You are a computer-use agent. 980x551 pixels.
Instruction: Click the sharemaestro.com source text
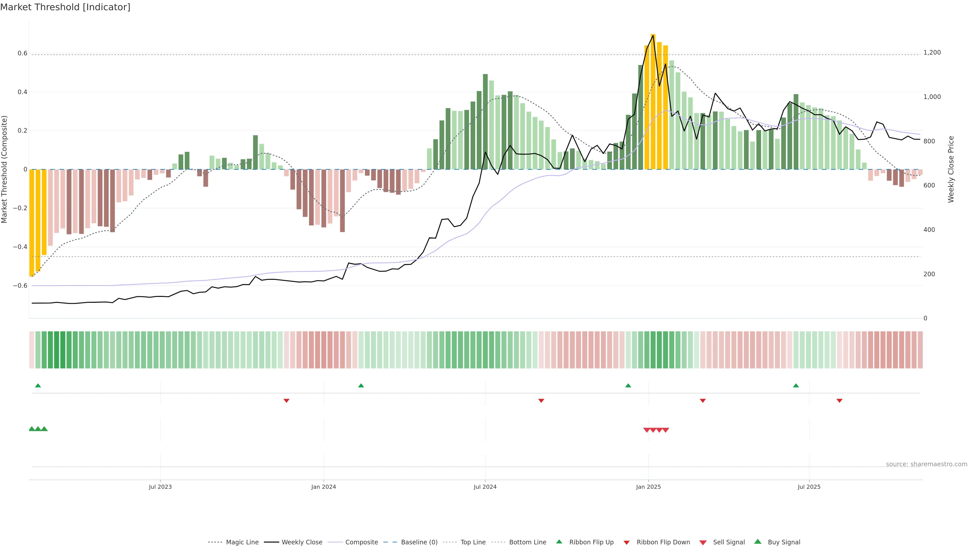[x=926, y=464]
